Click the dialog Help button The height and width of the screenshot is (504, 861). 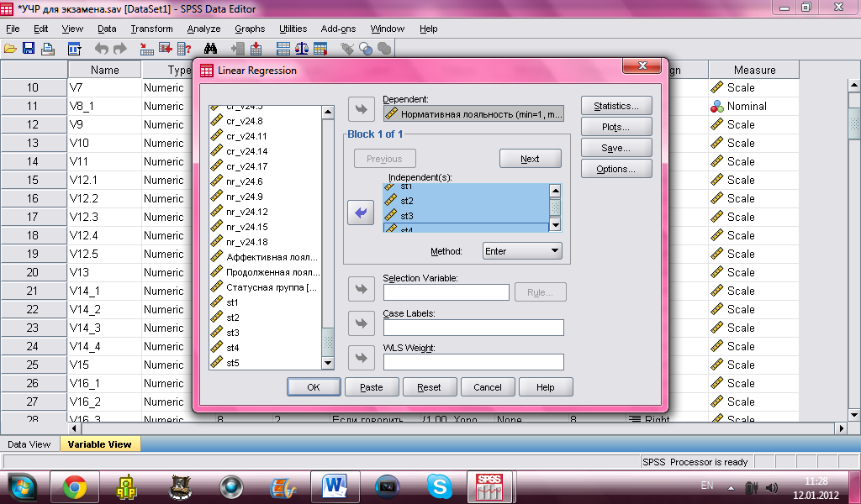(545, 387)
